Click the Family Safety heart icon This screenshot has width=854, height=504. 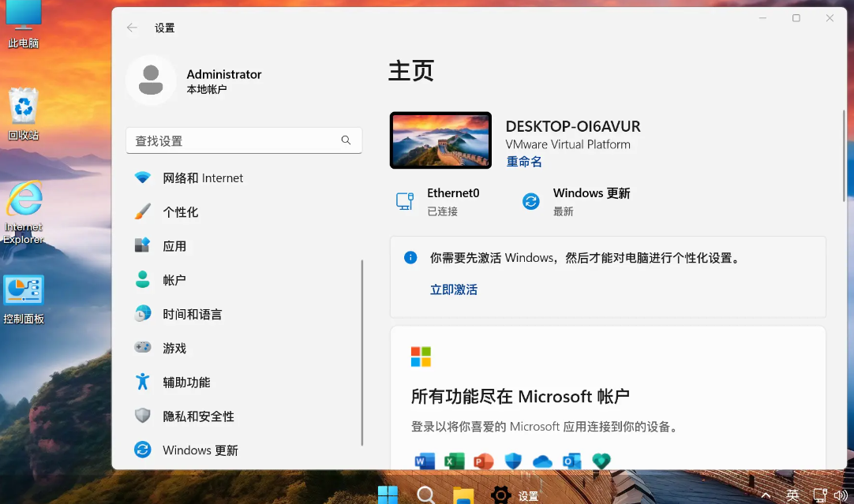click(601, 461)
